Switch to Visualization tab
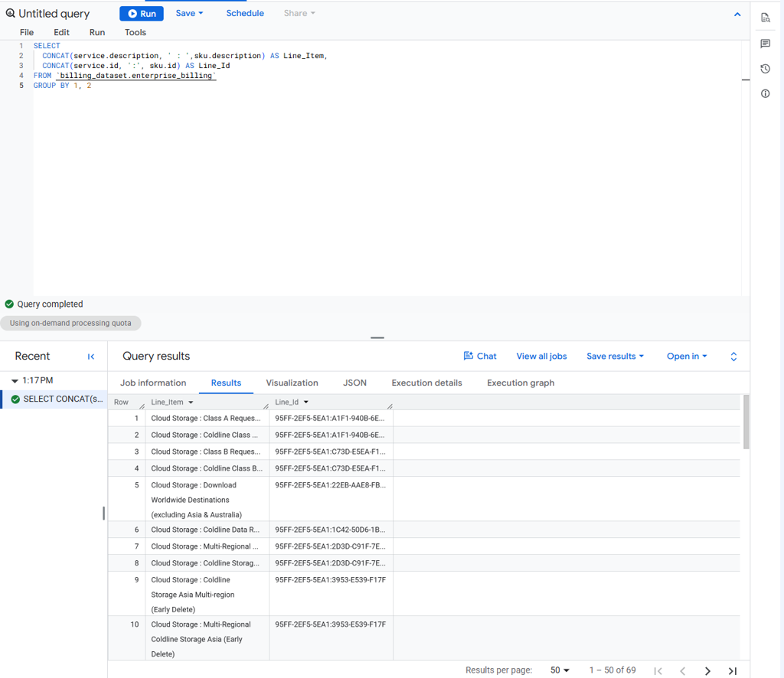 (x=292, y=383)
